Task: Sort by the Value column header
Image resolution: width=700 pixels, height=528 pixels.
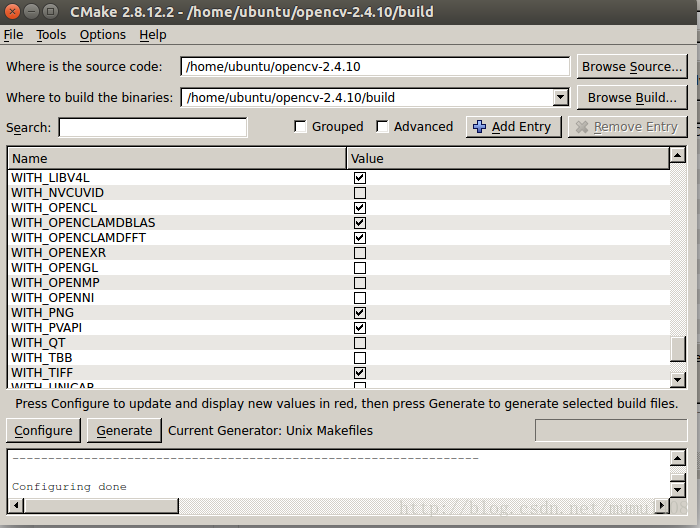Action: (508, 158)
